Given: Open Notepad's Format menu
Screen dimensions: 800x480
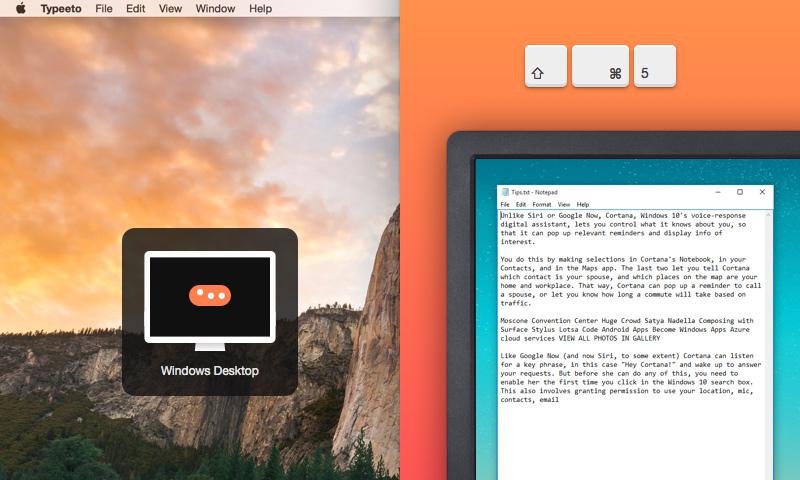Looking at the screenshot, I should coord(542,205).
